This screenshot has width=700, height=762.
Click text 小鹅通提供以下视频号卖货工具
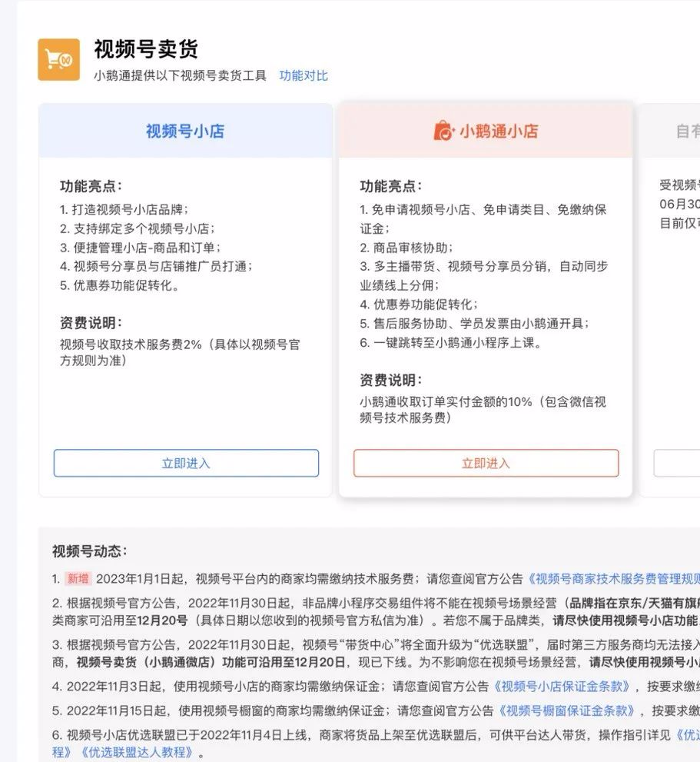(181, 75)
